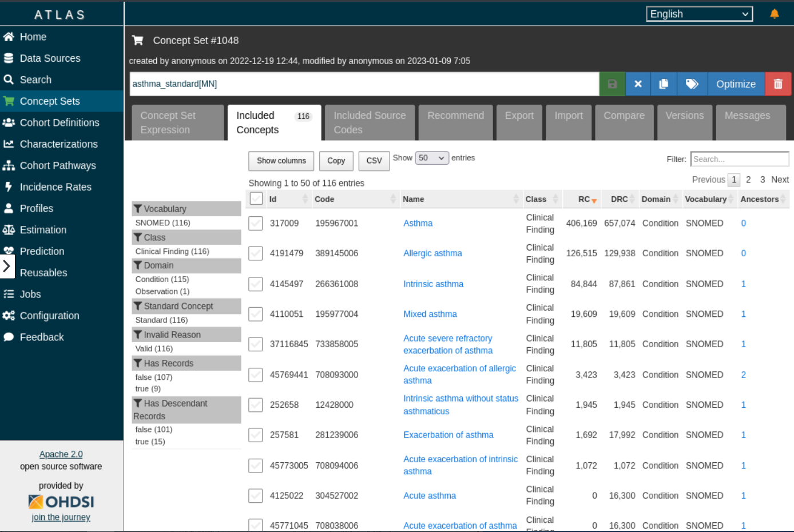The image size is (794, 532).
Task: Click in the Filter search field
Action: (x=739, y=159)
